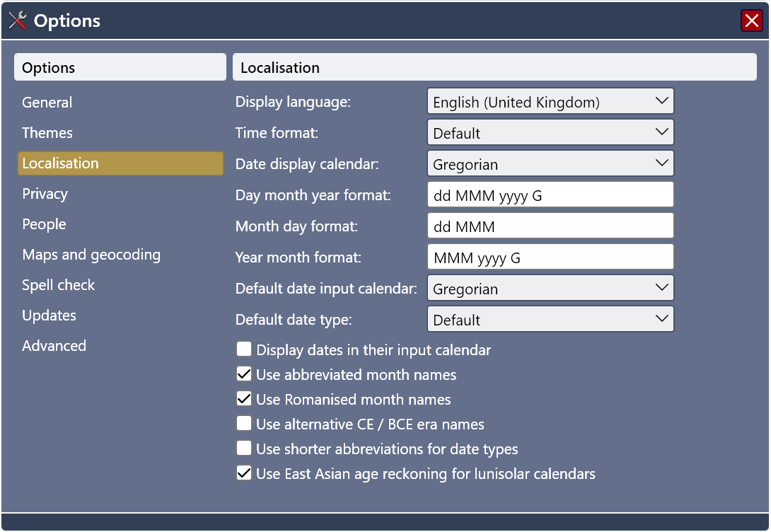Open the Default date type dropdown
This screenshot has width=771, height=532.
[550, 319]
